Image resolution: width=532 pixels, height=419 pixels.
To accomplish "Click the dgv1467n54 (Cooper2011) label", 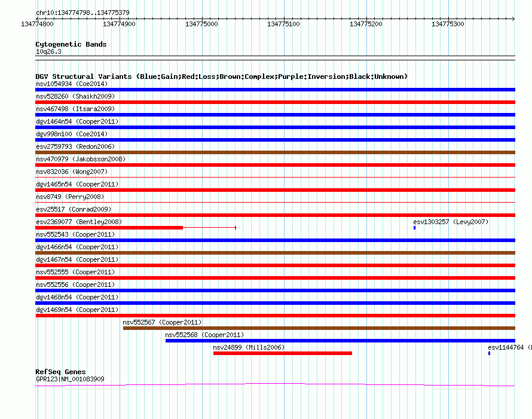I will coord(77,259).
